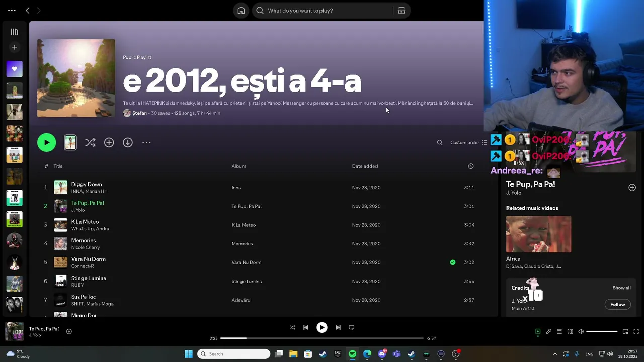
Task: Open File Explorer from the taskbar
Action: (x=293, y=354)
